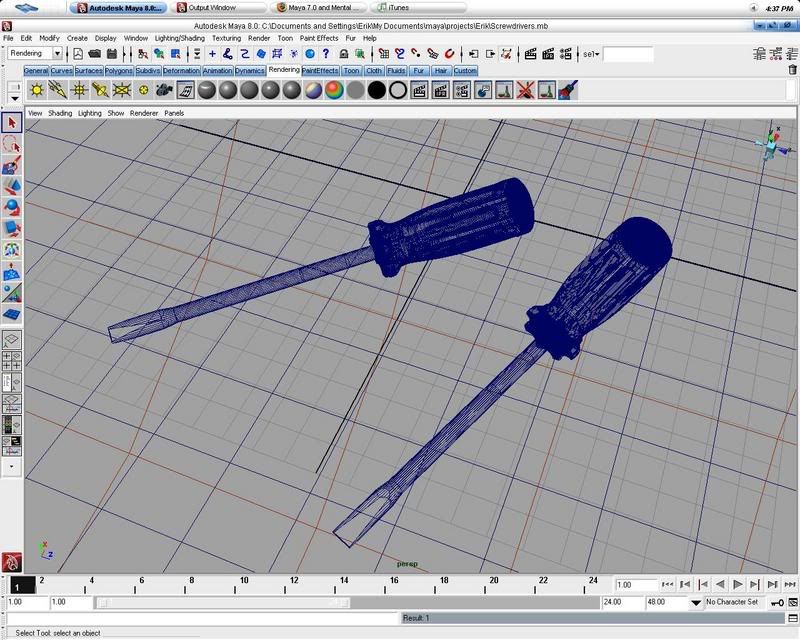Create area light from shelf
Screen dimensions: 800x640
[x=122, y=90]
